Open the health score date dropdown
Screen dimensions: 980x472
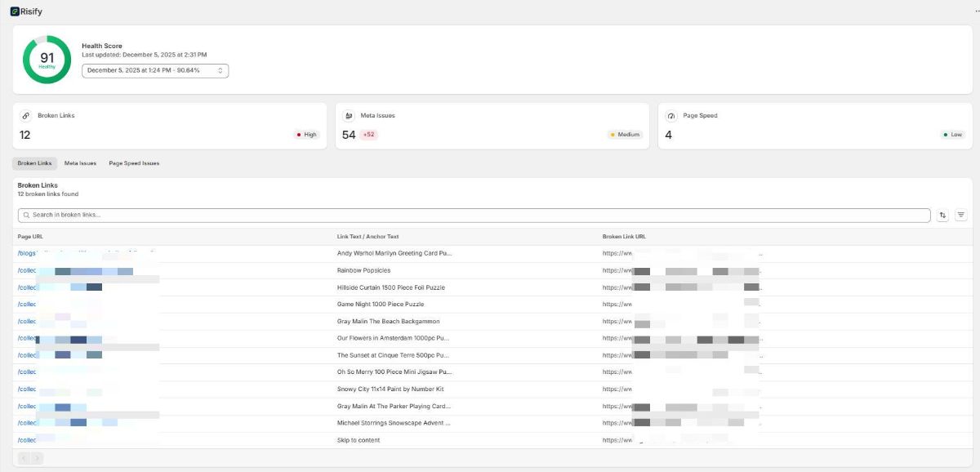click(x=155, y=71)
